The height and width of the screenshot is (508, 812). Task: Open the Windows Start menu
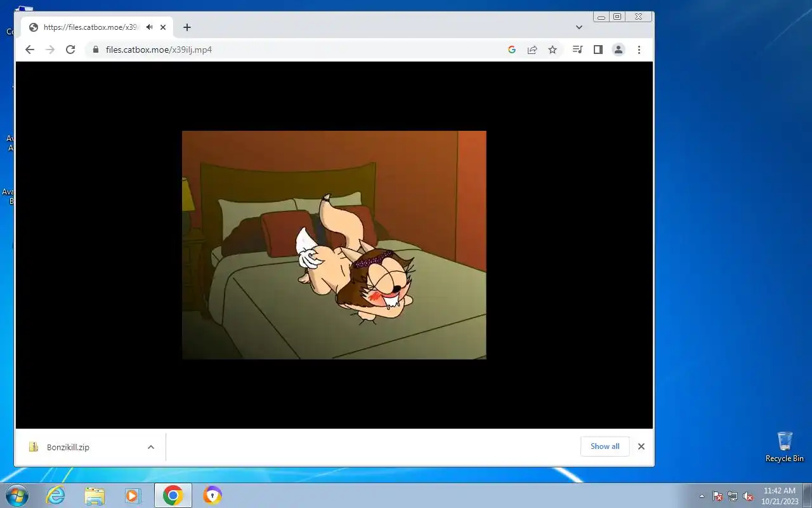coord(16,495)
